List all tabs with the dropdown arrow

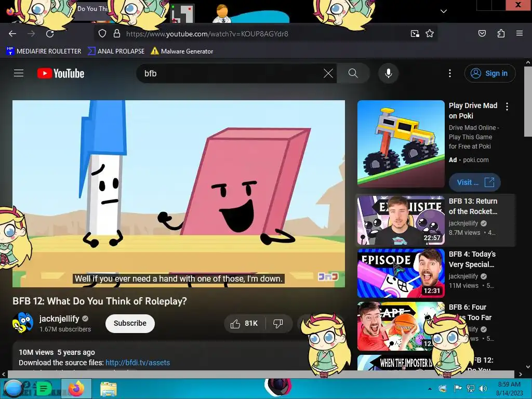tap(444, 11)
